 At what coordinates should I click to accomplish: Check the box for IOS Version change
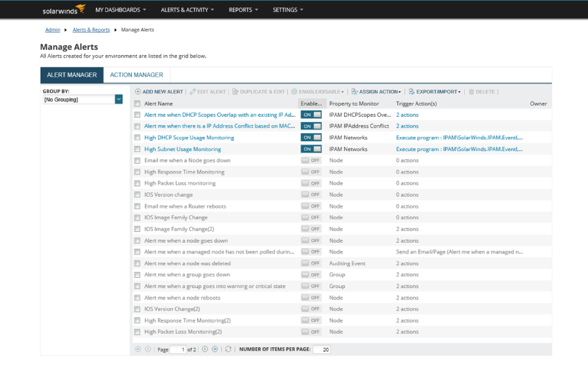point(137,195)
